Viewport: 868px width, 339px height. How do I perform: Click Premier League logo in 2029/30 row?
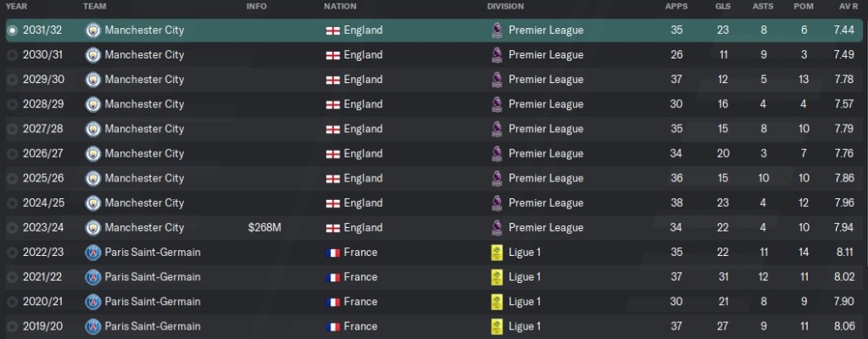(x=497, y=80)
